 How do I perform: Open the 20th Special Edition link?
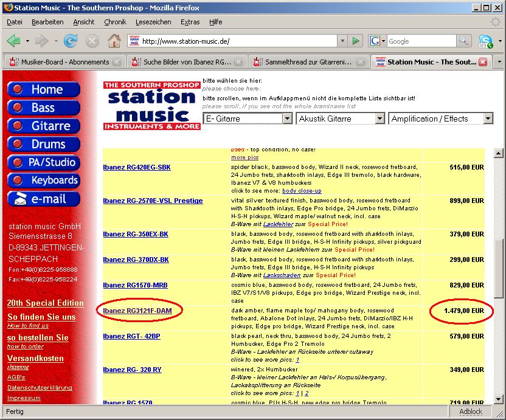(x=46, y=303)
